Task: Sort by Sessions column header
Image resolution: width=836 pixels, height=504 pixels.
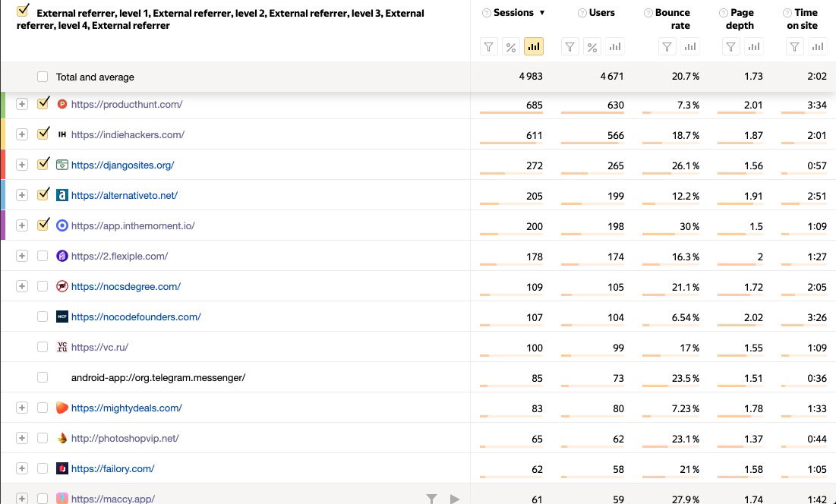Action: click(x=514, y=13)
